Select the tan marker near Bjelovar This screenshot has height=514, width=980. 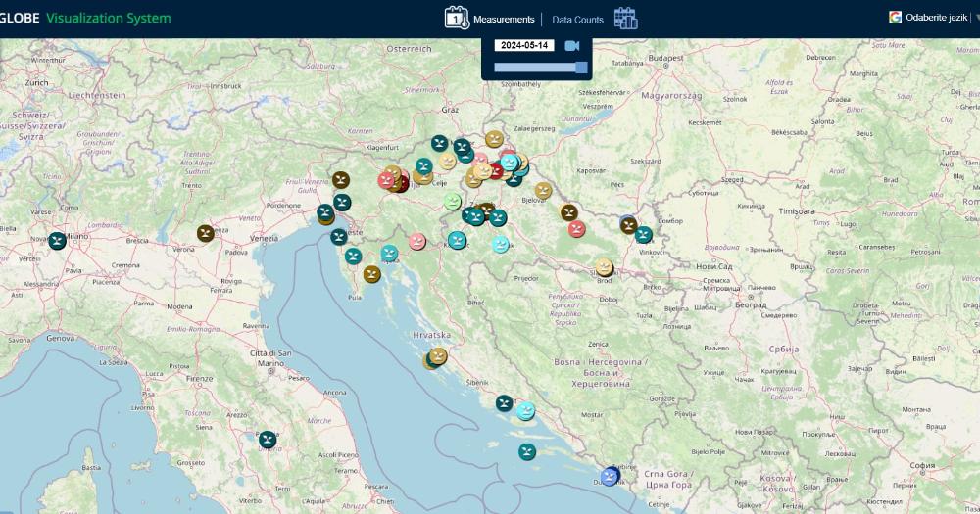point(544,190)
